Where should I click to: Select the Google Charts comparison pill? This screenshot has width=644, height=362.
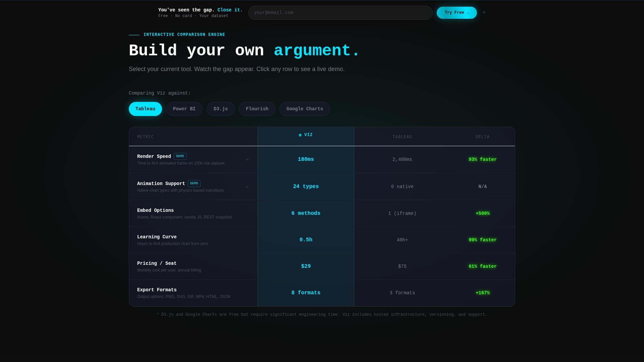(305, 109)
